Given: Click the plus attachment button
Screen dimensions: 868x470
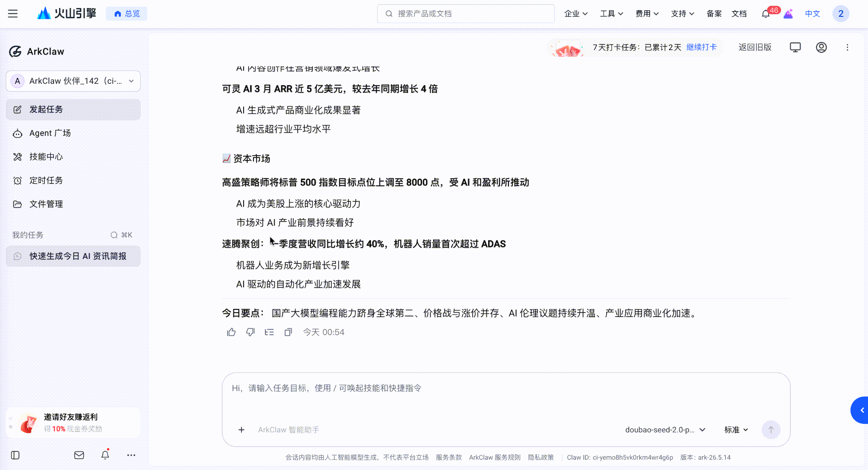Looking at the screenshot, I should point(241,430).
